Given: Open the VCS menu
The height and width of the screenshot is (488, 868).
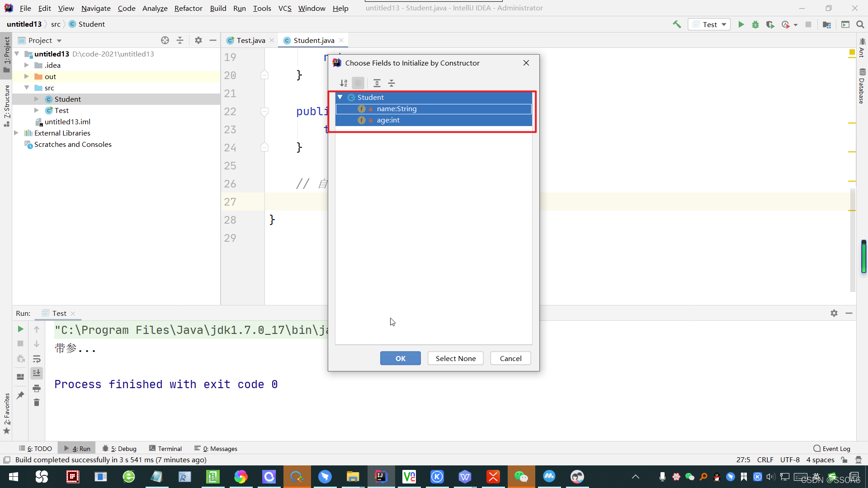Looking at the screenshot, I should coord(285,8).
